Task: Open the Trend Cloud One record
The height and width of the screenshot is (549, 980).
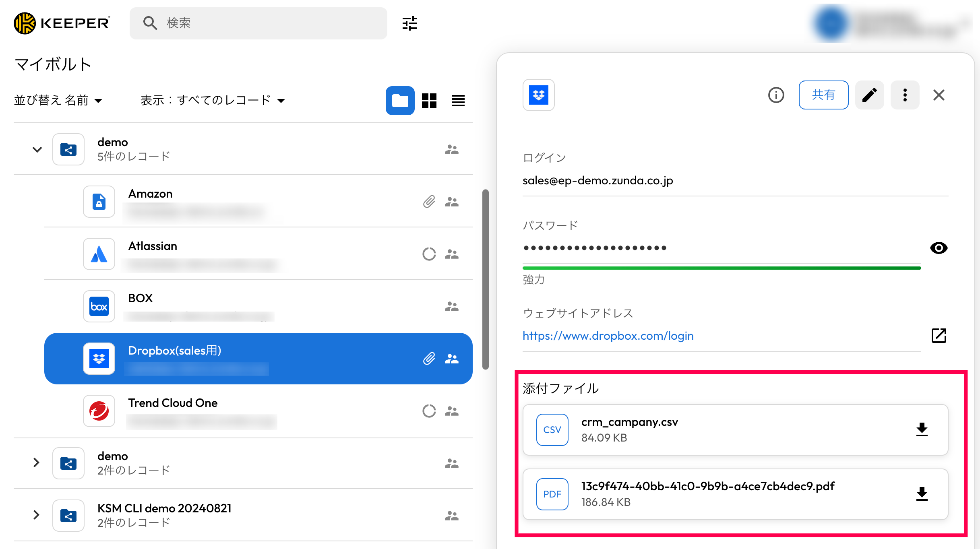Action: [258, 411]
